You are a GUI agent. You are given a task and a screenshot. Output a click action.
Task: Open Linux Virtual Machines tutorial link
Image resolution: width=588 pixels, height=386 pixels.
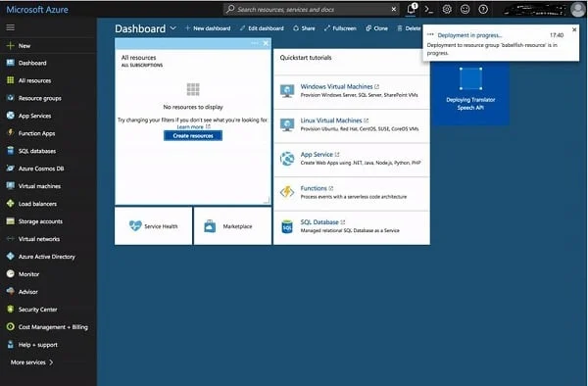point(331,121)
